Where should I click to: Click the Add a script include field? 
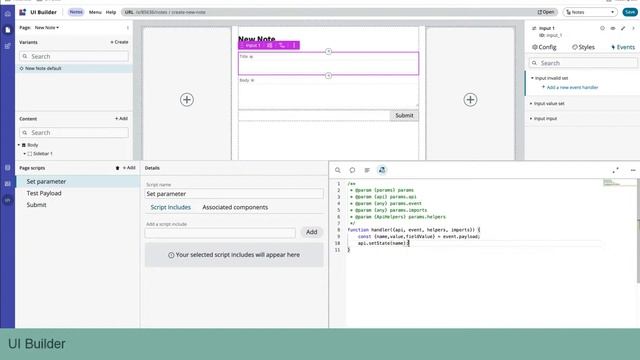[220, 233]
